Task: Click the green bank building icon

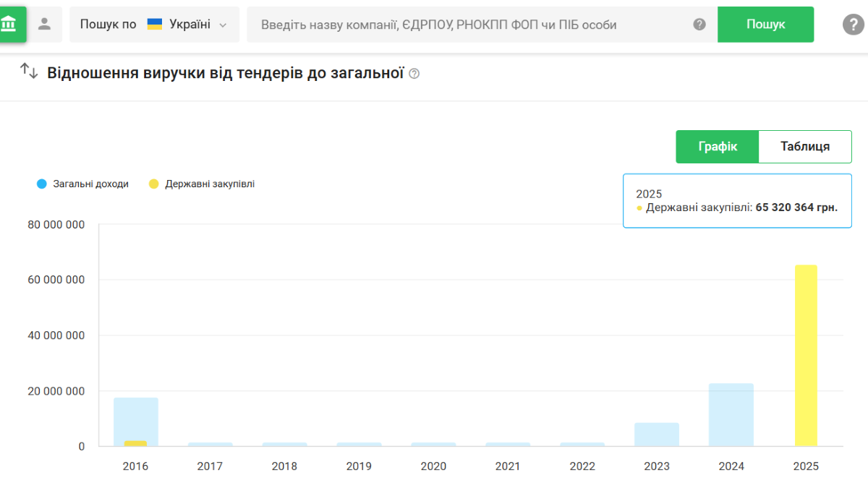Action: [10, 25]
